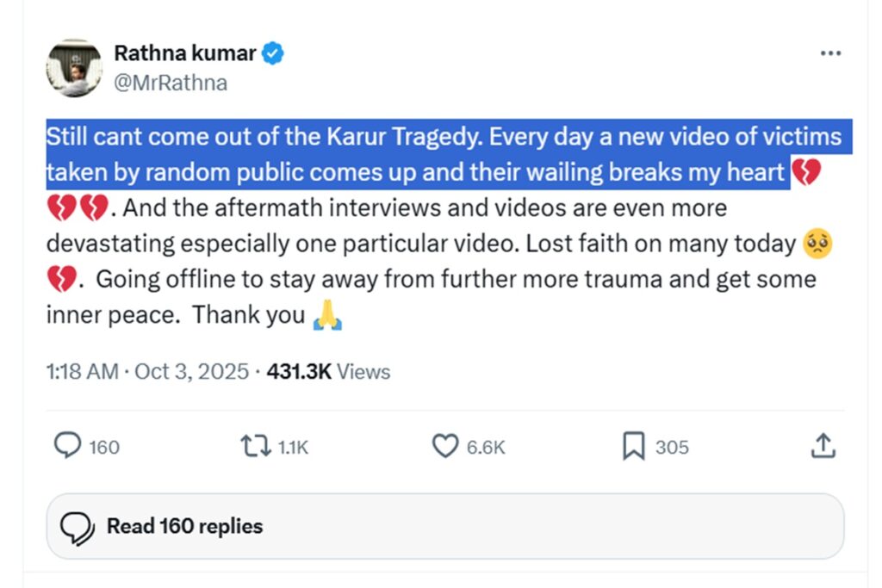Bookmark this tweet using bookmark icon
882x588 pixels.
(x=633, y=446)
